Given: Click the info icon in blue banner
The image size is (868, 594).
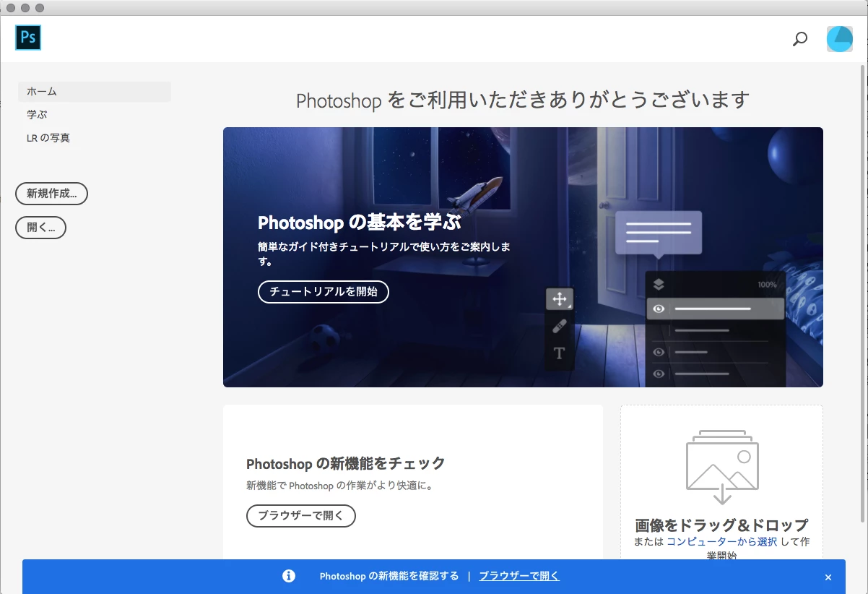Looking at the screenshot, I should [289, 576].
